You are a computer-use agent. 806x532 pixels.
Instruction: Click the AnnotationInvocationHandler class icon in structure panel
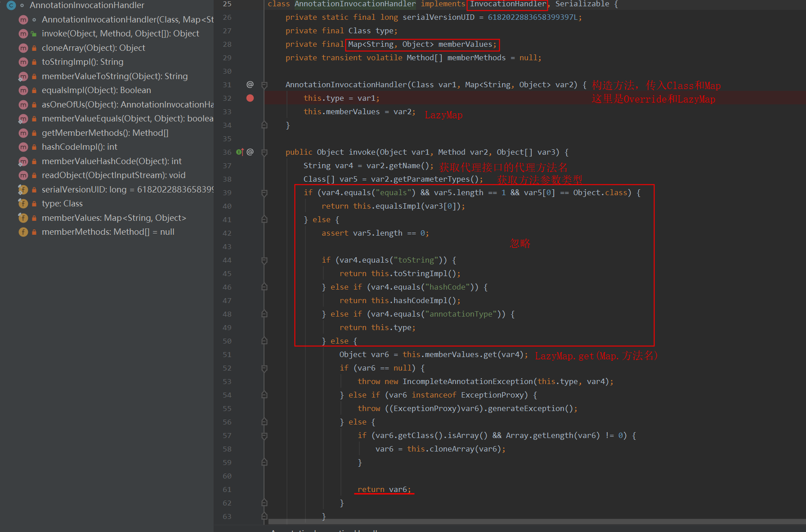(x=11, y=5)
